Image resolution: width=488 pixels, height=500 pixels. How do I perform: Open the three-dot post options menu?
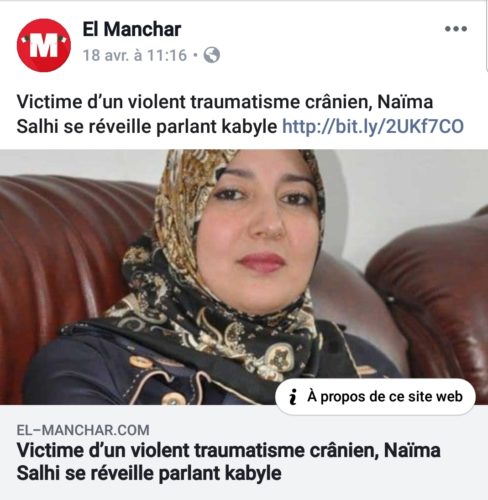(456, 29)
